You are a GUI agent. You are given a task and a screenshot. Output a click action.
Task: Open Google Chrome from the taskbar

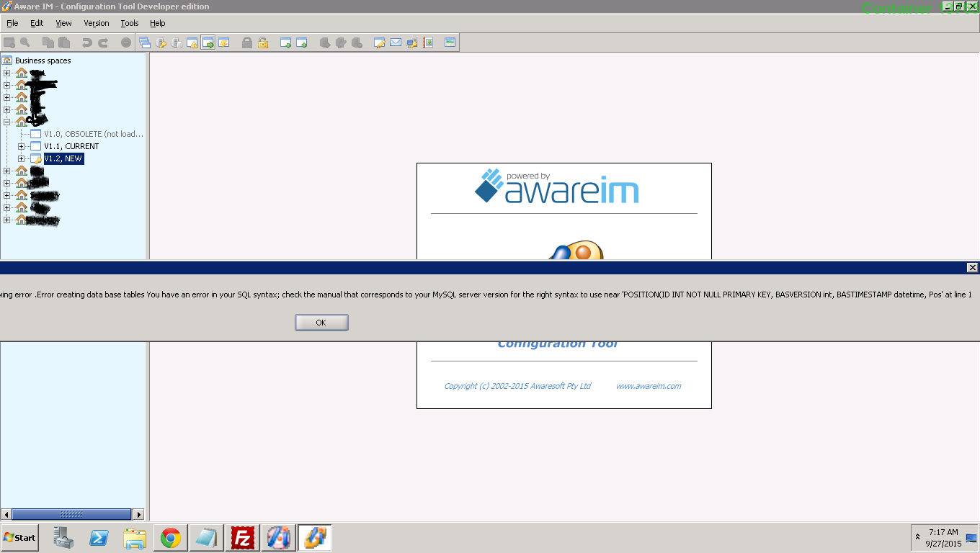[171, 538]
